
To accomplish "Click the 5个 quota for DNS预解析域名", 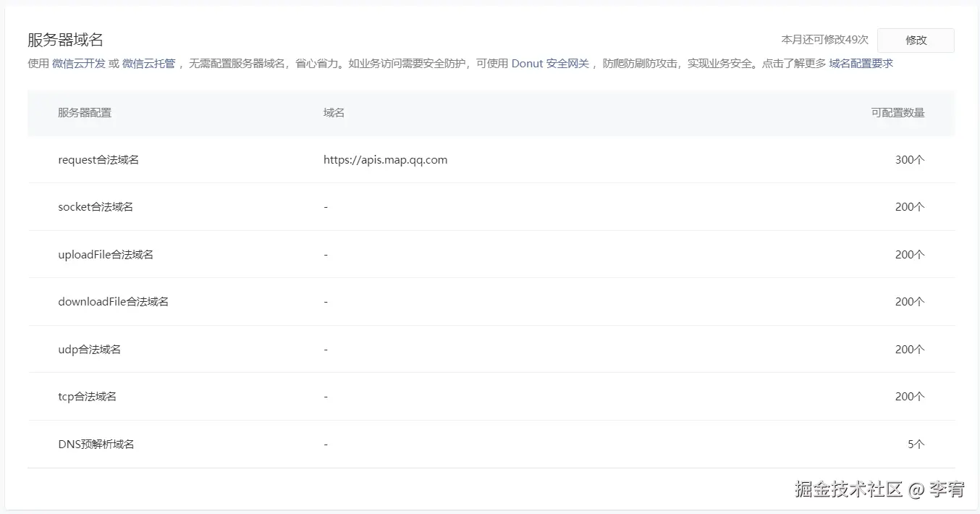I will coord(916,445).
